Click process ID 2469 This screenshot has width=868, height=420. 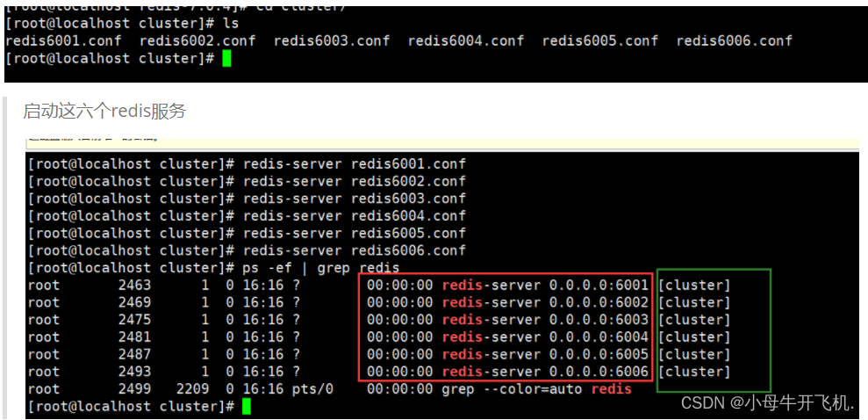coord(134,302)
